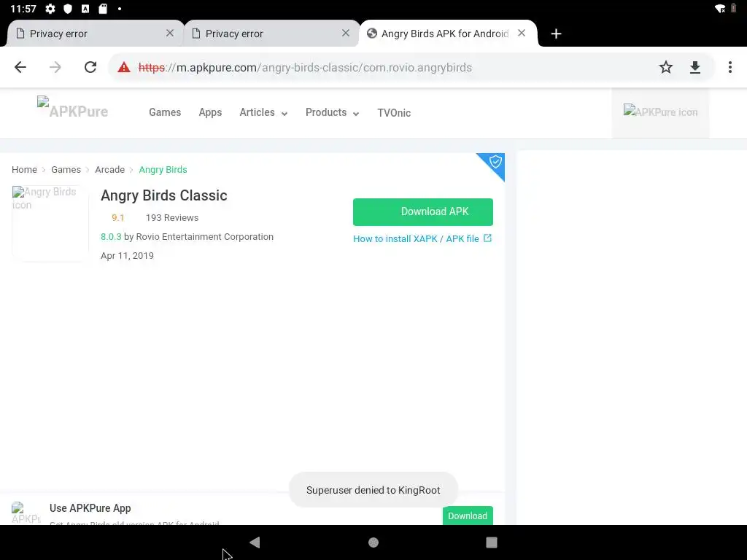Open the APKPure logo home link
The image size is (747, 560).
(72, 109)
